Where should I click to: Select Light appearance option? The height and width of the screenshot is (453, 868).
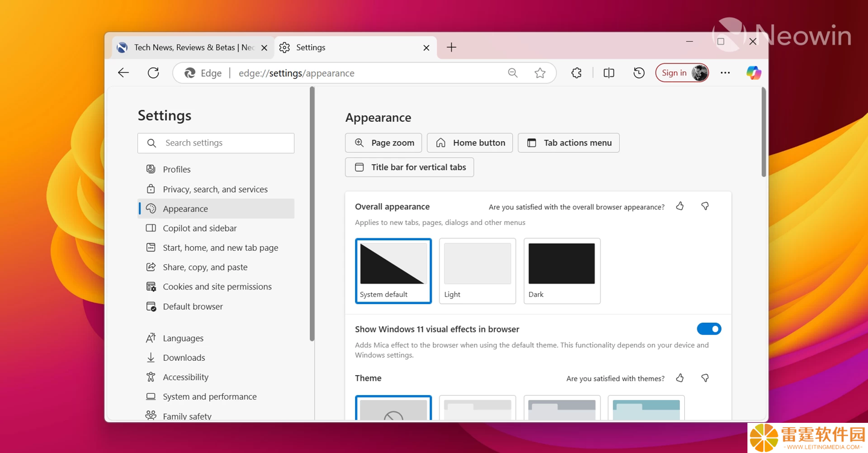point(477,271)
